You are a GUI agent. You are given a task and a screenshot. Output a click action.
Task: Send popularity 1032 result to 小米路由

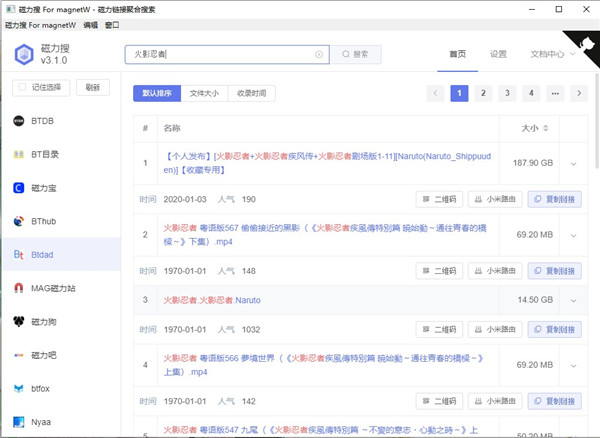pos(495,329)
